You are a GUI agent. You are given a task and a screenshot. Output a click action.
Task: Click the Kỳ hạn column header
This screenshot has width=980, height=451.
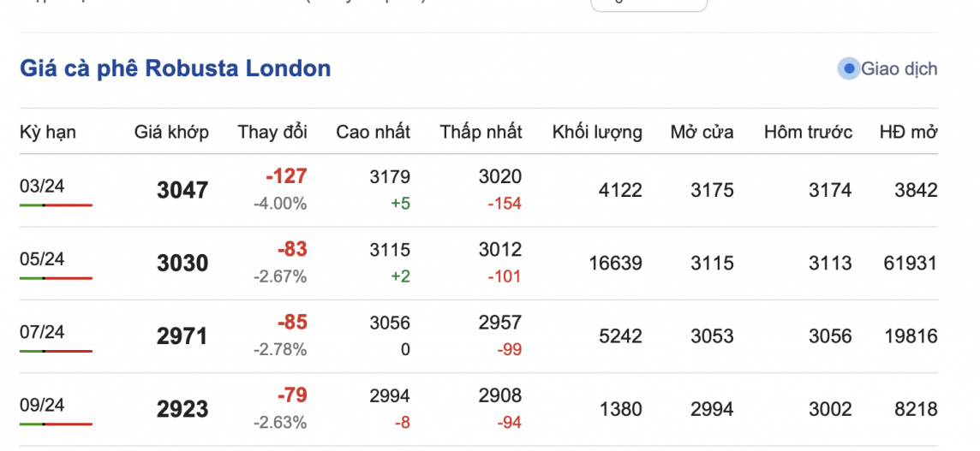click(48, 132)
